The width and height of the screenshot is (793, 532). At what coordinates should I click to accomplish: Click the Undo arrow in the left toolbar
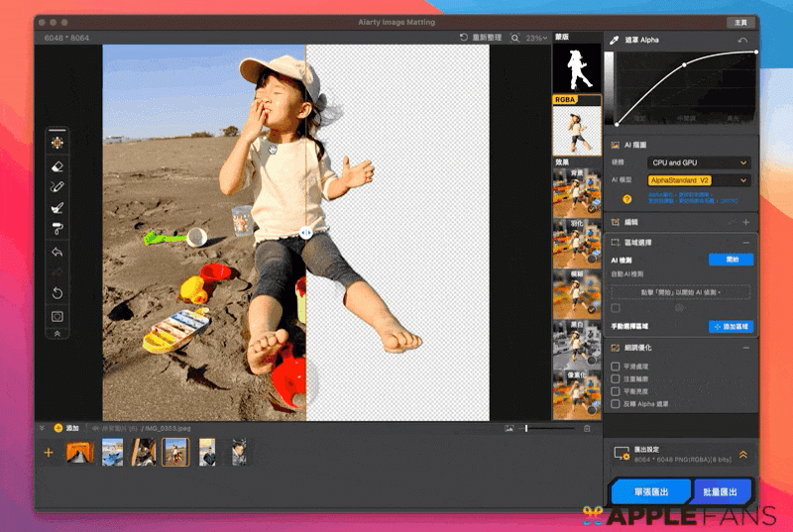(x=57, y=253)
